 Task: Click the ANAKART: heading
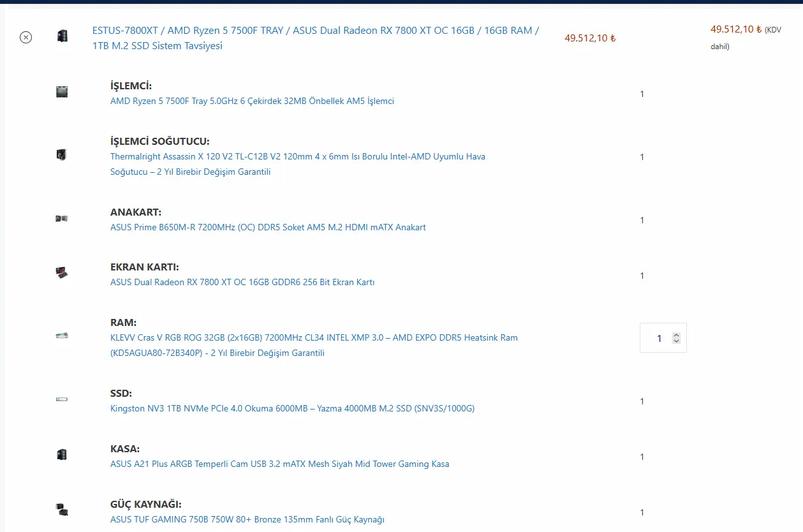136,212
